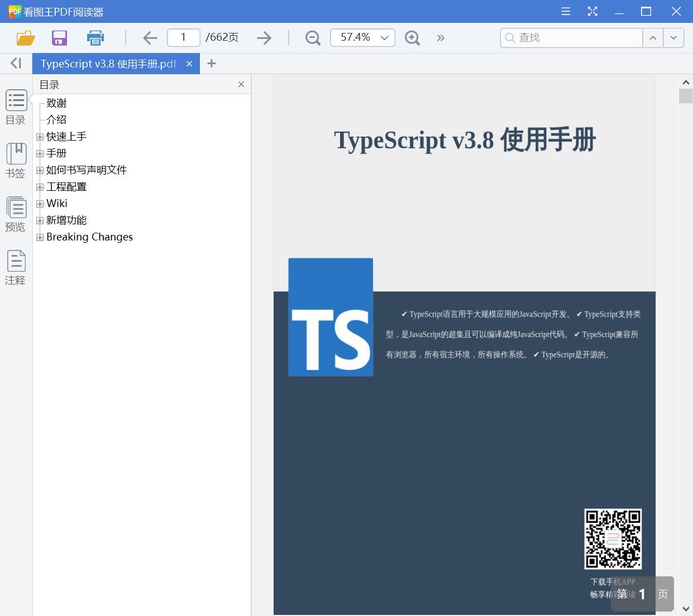Expand the Breaking Changes tree node

tap(40, 237)
